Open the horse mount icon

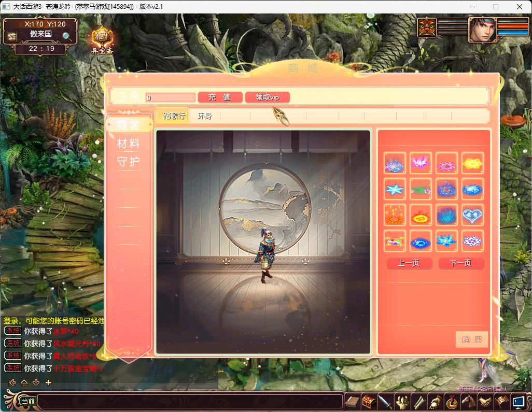468,402
